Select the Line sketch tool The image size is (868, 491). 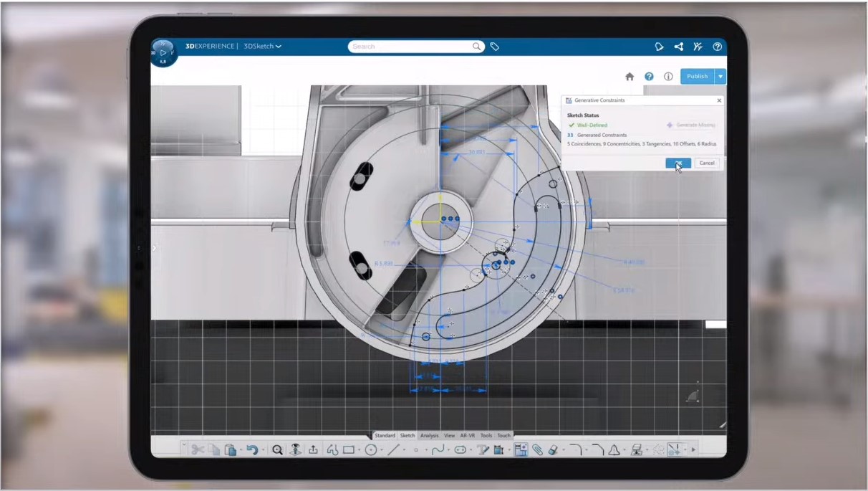click(393, 450)
